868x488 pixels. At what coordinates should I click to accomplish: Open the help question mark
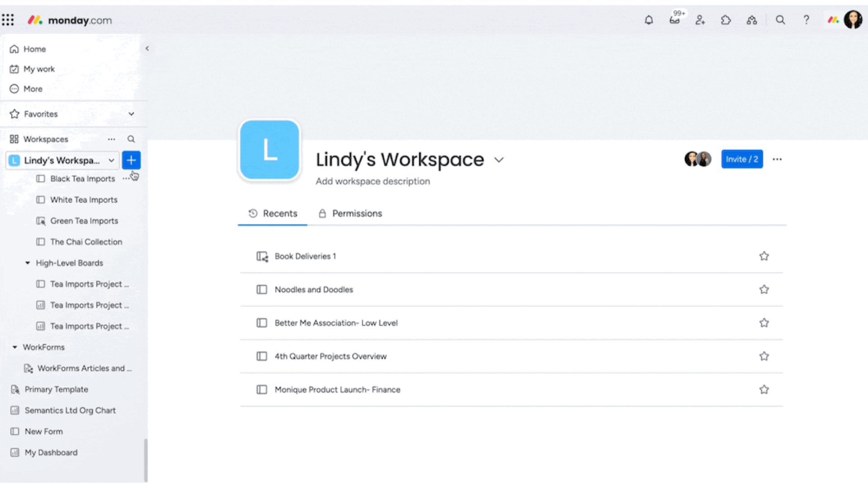pos(806,20)
